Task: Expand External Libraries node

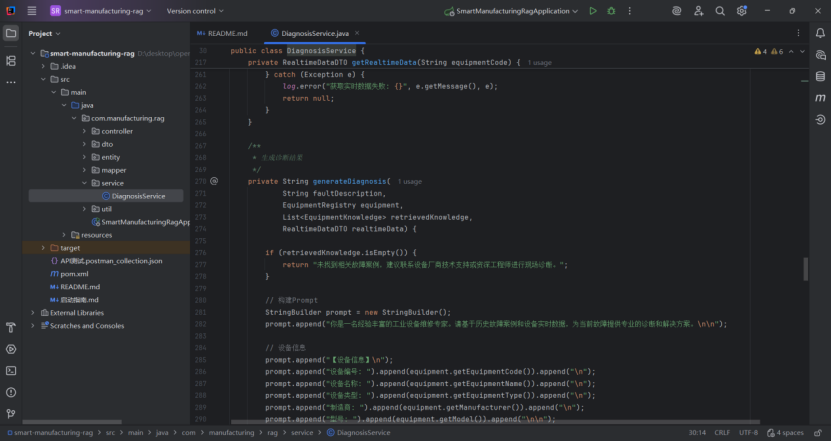Action: [33, 313]
